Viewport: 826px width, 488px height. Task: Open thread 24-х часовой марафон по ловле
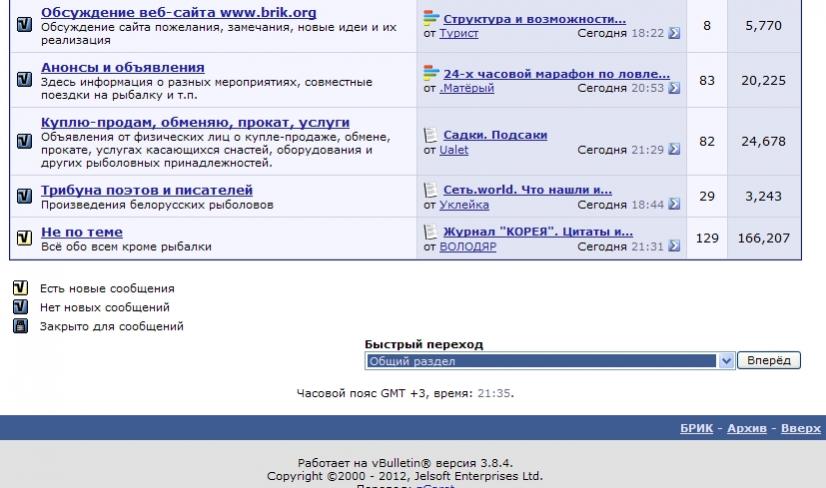tap(556, 74)
